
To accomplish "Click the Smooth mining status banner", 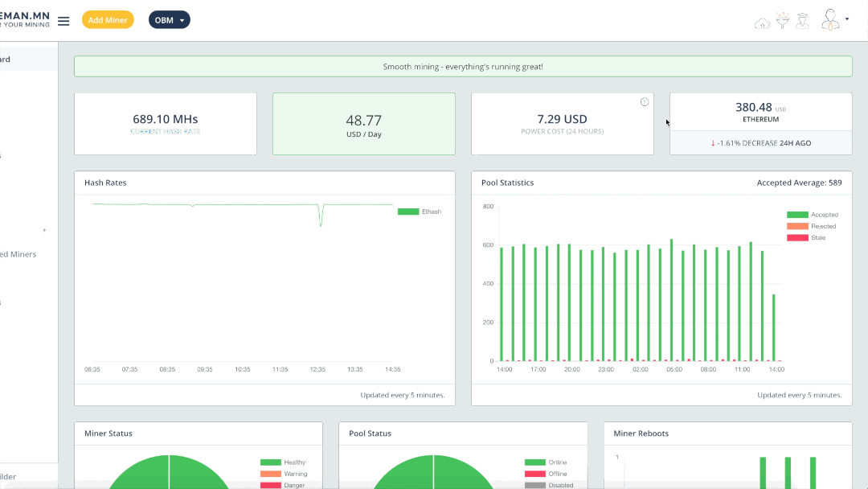I will click(x=464, y=67).
